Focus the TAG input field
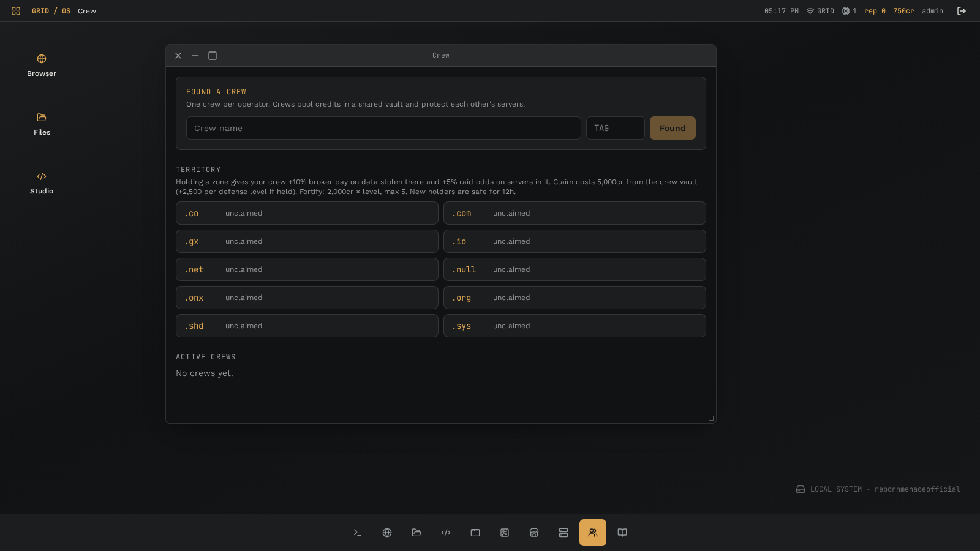 click(616, 128)
